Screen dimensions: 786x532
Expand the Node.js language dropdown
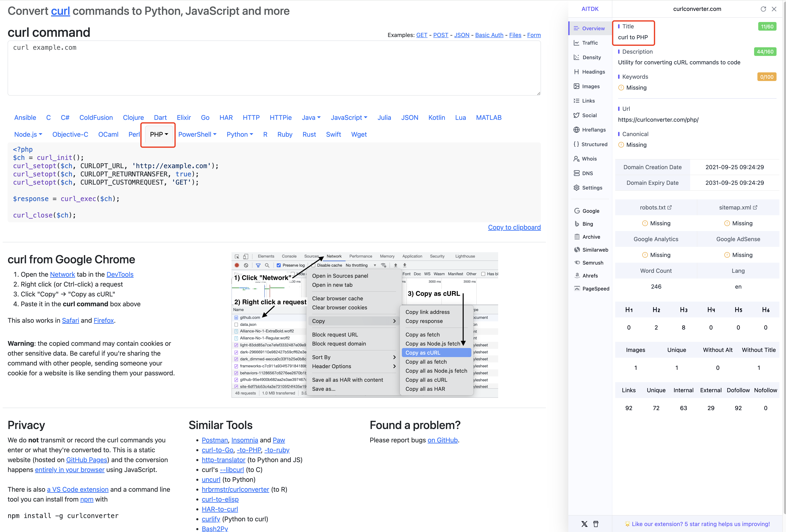coord(28,134)
